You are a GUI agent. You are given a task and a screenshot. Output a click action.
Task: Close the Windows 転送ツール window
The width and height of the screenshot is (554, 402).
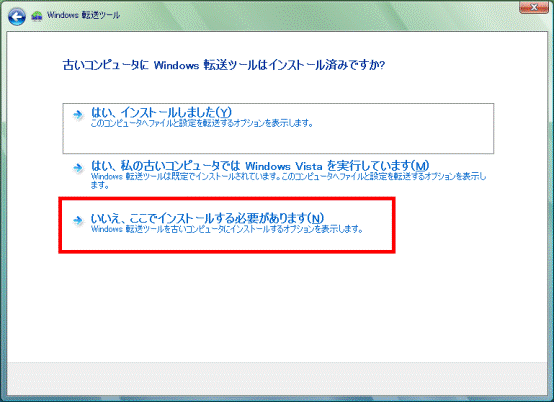(x=534, y=7)
